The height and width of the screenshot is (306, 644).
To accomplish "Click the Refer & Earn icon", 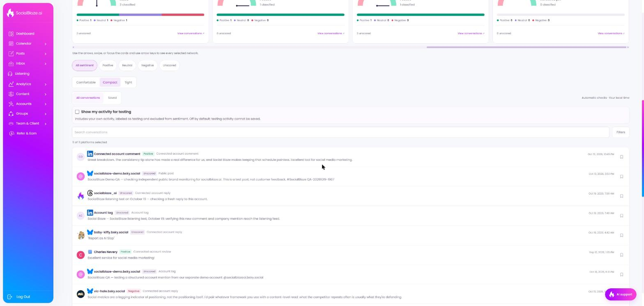I will [12, 133].
